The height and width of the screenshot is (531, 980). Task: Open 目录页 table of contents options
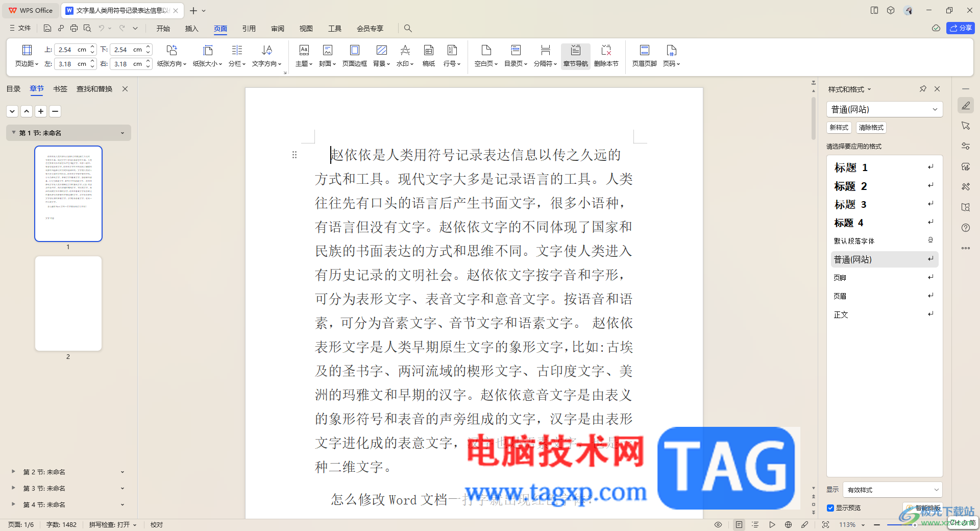click(516, 56)
